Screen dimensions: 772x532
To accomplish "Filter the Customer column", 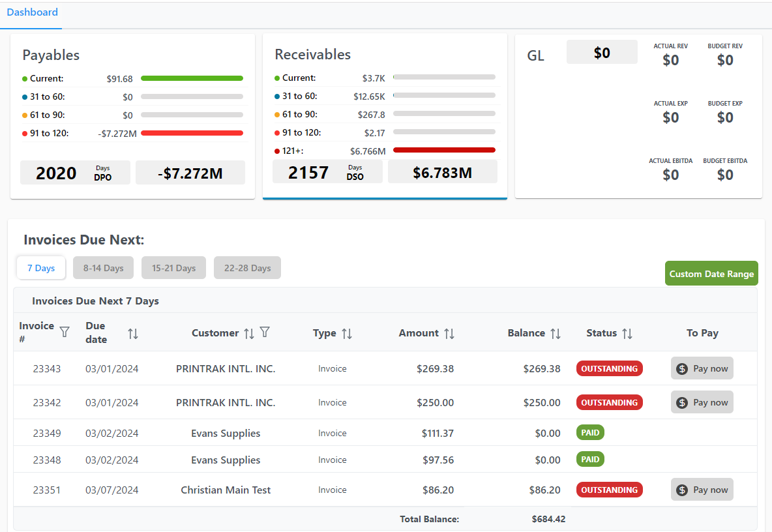I will [265, 332].
